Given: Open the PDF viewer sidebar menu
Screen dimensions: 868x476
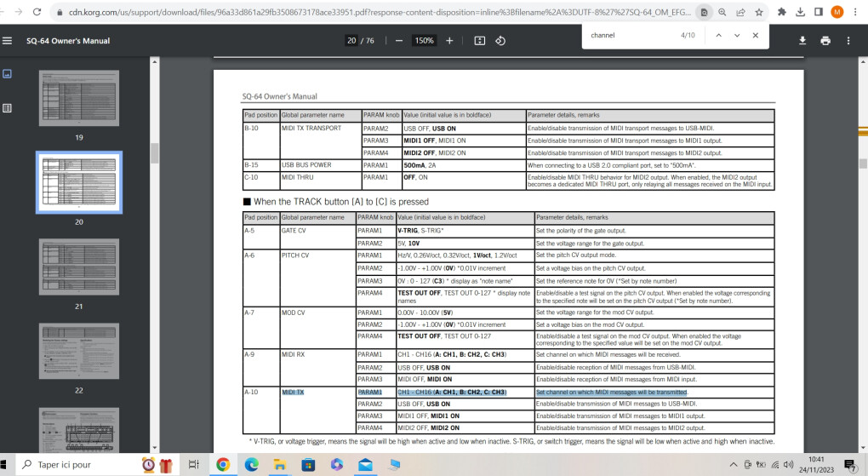Looking at the screenshot, I should tap(7, 41).
